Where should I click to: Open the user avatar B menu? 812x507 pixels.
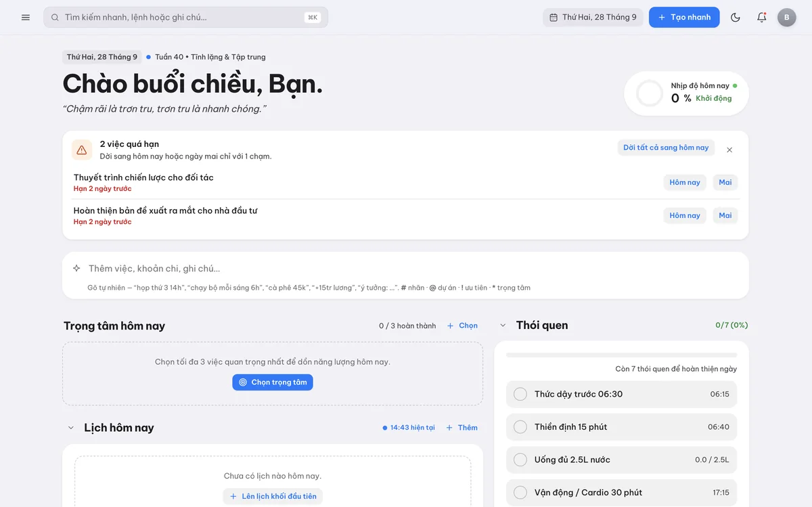point(786,18)
